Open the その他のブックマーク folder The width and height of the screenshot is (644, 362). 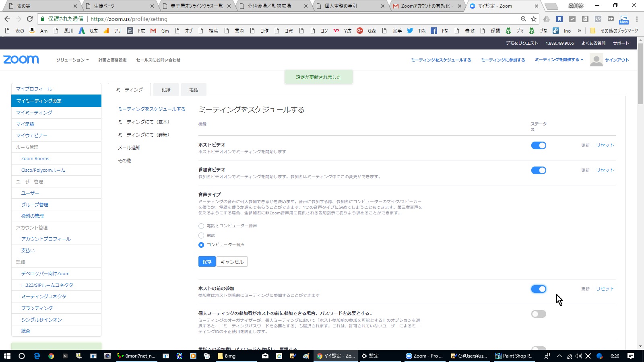click(x=615, y=31)
